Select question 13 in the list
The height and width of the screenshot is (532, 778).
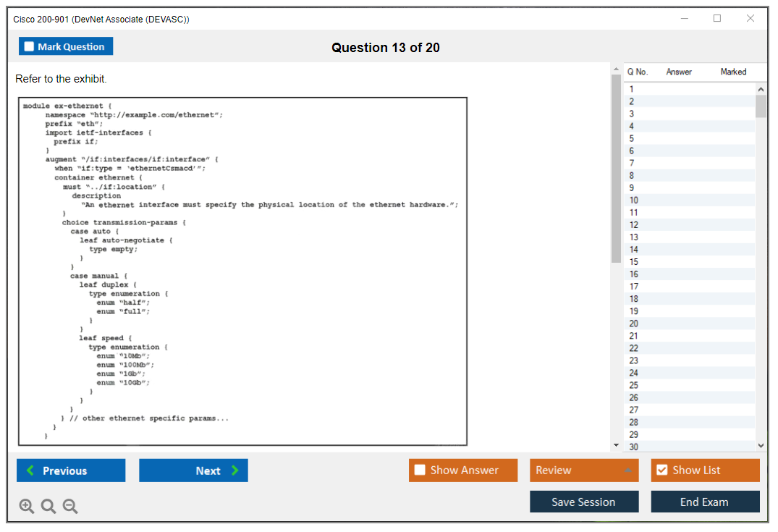(634, 237)
